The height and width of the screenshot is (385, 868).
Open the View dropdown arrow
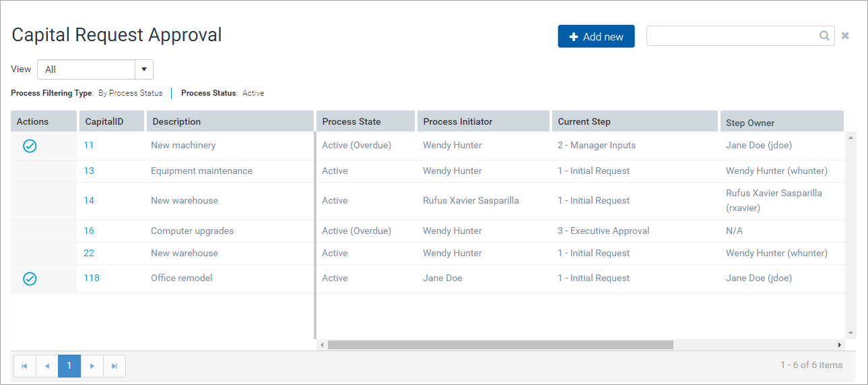[144, 69]
